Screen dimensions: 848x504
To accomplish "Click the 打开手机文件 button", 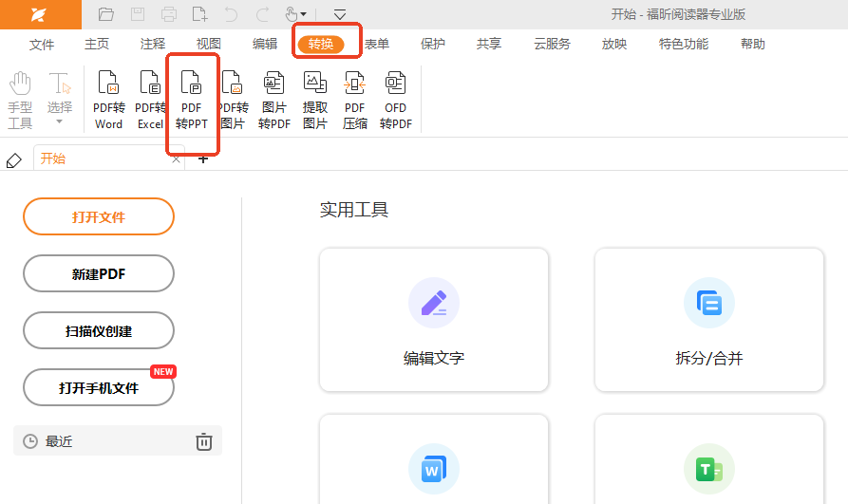I will coord(99,388).
